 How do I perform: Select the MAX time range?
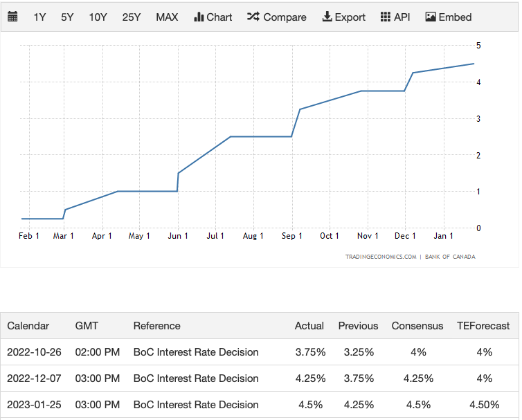(x=167, y=17)
